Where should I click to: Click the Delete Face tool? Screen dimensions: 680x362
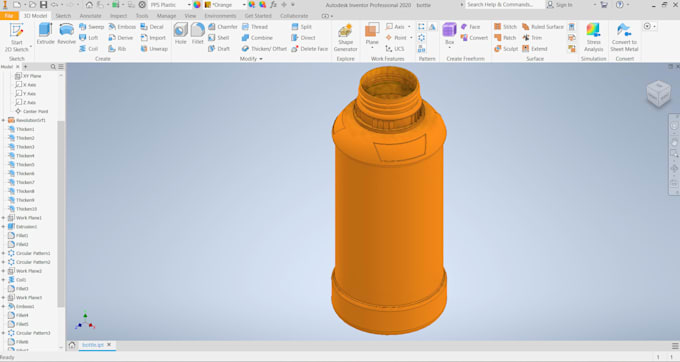coord(310,49)
